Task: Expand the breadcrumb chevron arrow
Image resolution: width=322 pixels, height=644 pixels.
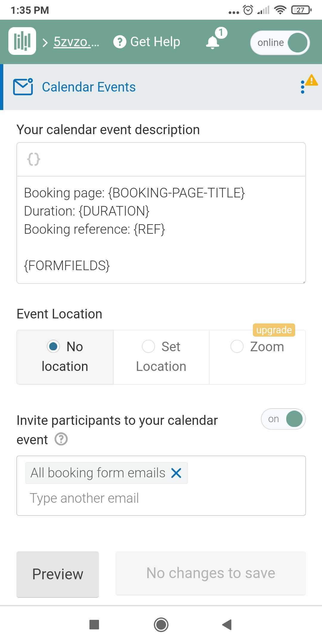Action: point(45,43)
